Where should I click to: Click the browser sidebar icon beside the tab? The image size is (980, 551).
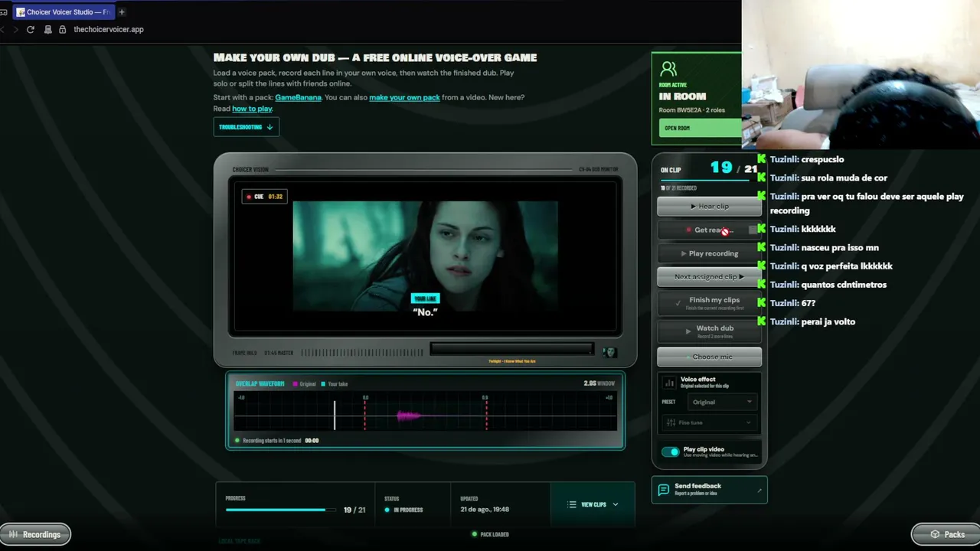pos(3,11)
